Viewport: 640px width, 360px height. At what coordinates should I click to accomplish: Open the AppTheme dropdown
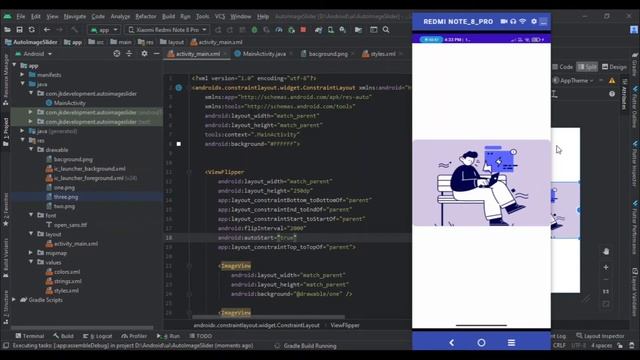(573, 81)
